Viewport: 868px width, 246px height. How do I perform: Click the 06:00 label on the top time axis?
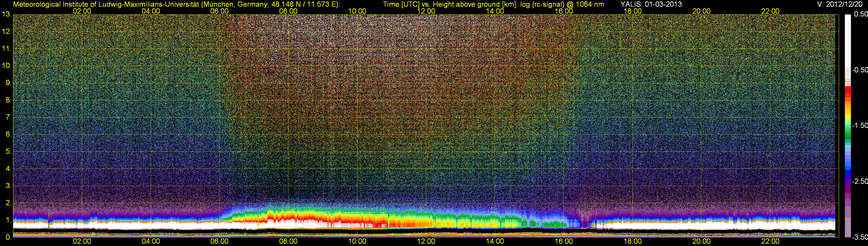pyautogui.click(x=219, y=11)
